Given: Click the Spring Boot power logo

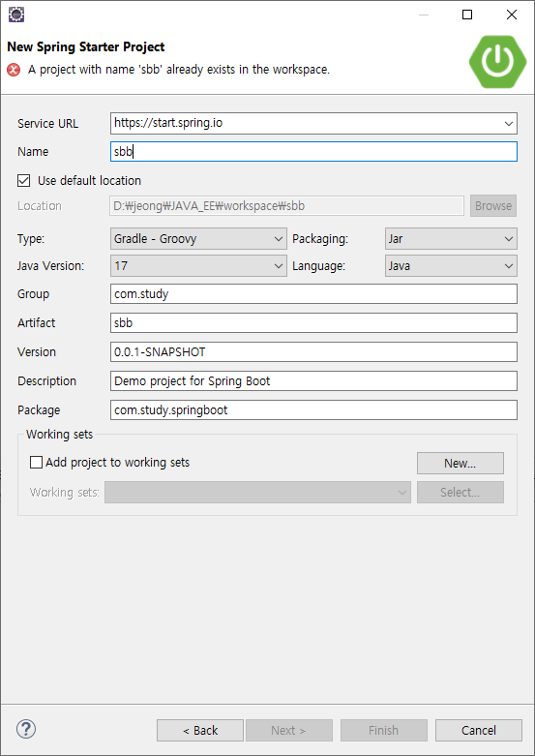Looking at the screenshot, I should [497, 61].
